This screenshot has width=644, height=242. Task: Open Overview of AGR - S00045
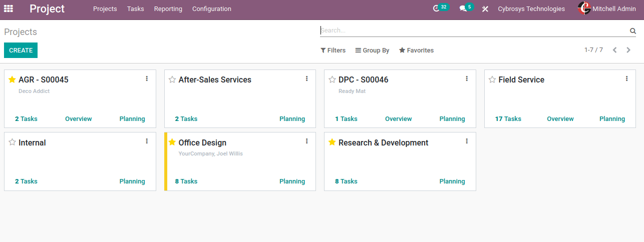[x=79, y=119]
